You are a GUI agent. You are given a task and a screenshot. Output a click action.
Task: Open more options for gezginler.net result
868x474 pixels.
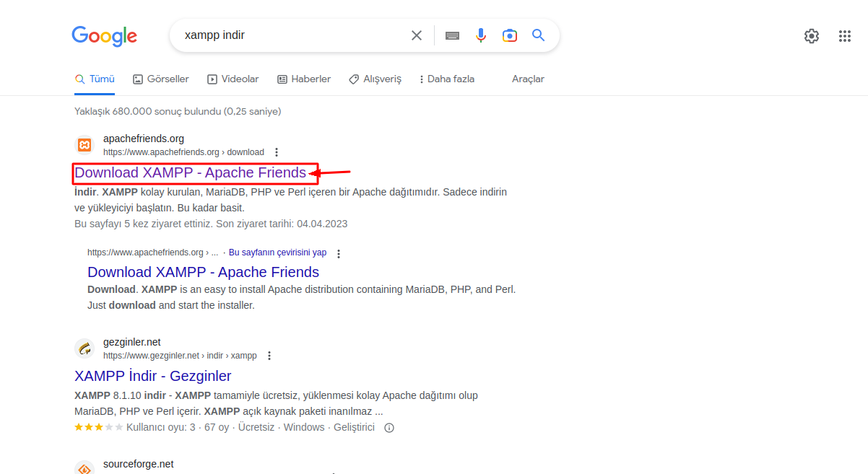pyautogui.click(x=269, y=356)
